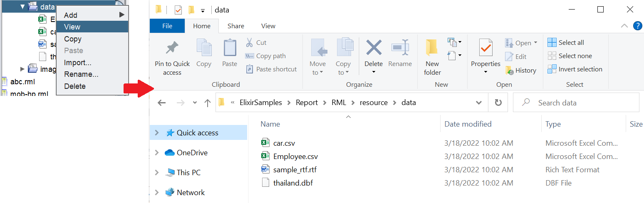Open Properties from the ribbon

[485, 49]
